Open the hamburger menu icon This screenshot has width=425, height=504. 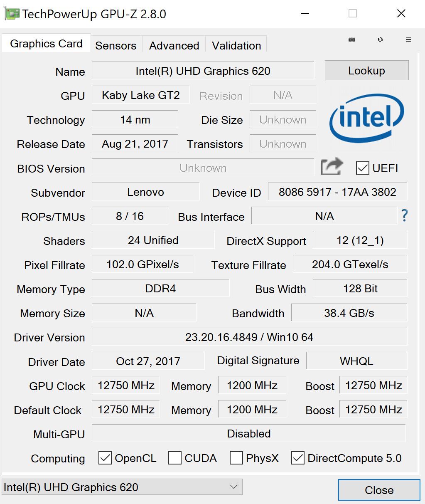point(408,40)
